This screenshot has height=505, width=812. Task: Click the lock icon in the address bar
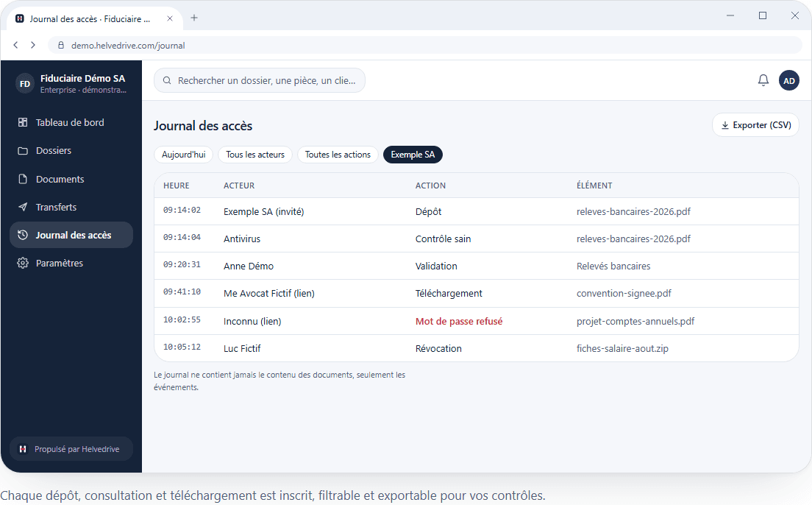(60, 45)
